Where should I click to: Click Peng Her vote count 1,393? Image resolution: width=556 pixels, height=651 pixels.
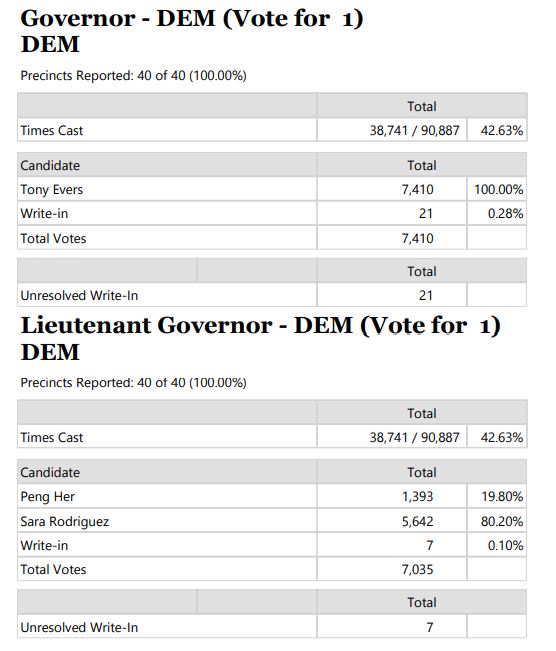[x=417, y=496]
